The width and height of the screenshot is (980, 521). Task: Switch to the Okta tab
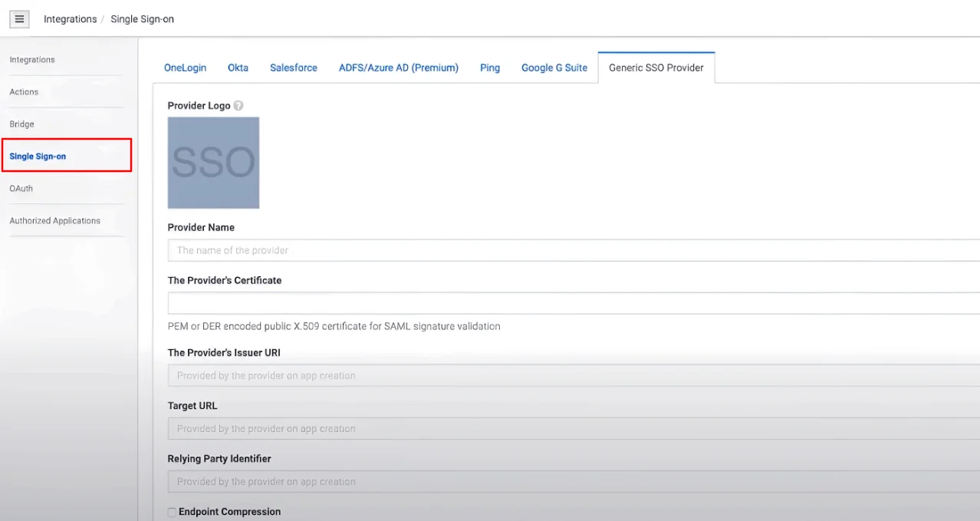pos(238,68)
